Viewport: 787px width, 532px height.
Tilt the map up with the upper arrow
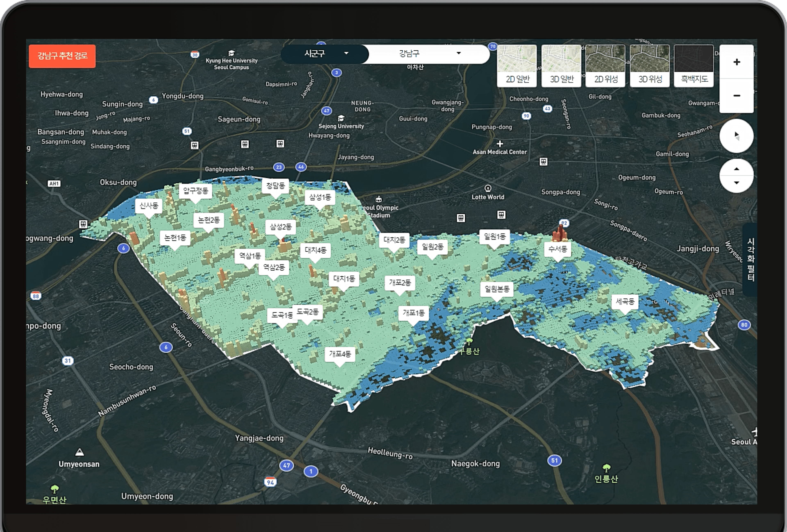(737, 169)
